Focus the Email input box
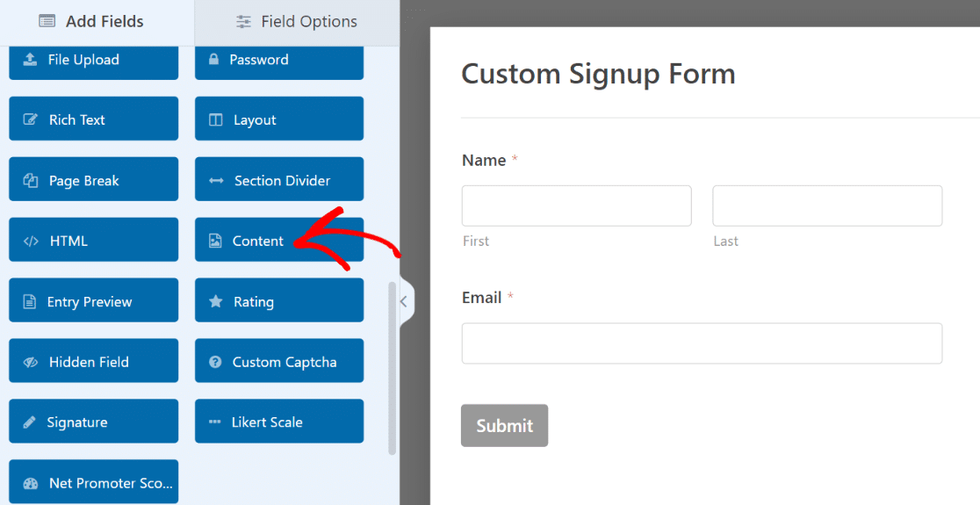This screenshot has height=505, width=980. [x=702, y=343]
